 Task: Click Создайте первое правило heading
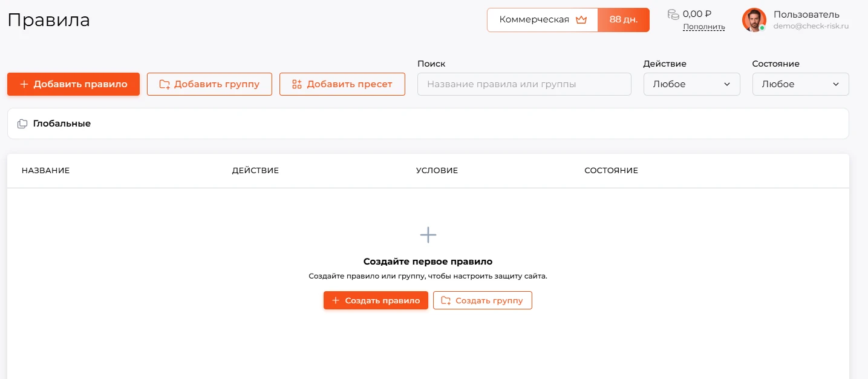tap(428, 262)
